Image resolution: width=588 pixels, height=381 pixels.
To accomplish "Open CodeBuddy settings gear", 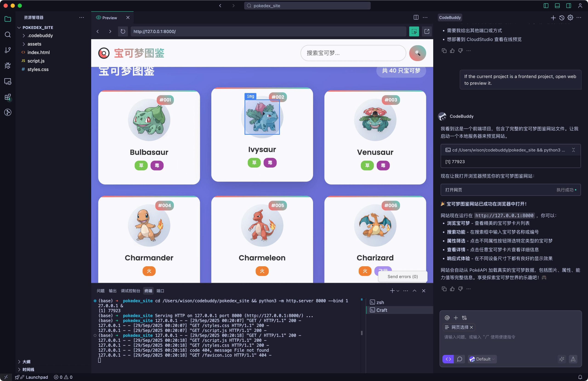I will coord(571,17).
